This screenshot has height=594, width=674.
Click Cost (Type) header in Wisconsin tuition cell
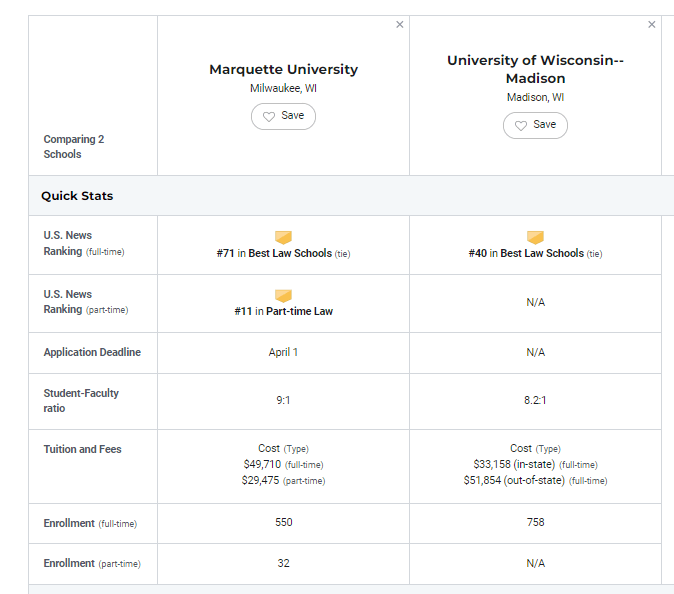(535, 448)
